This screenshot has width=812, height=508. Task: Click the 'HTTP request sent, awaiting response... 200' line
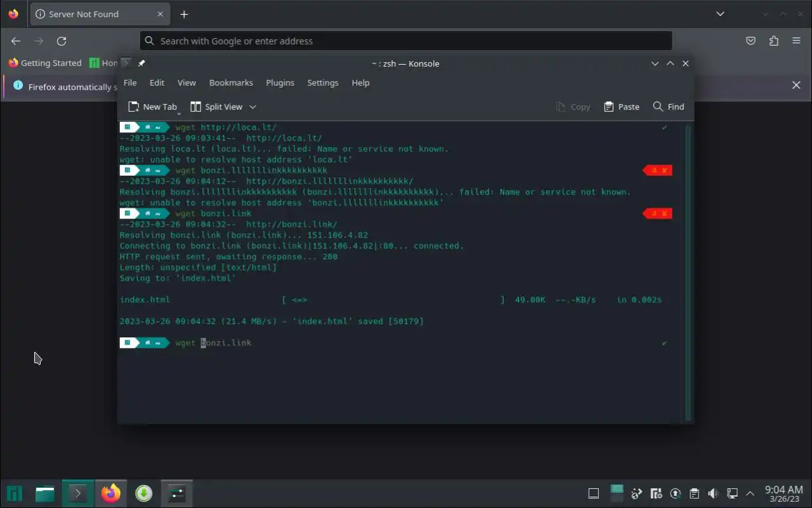point(228,257)
